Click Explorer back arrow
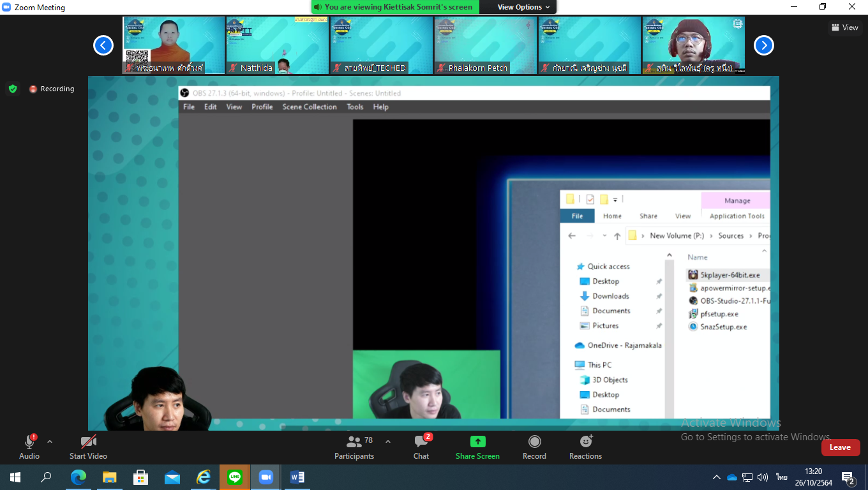 click(572, 235)
